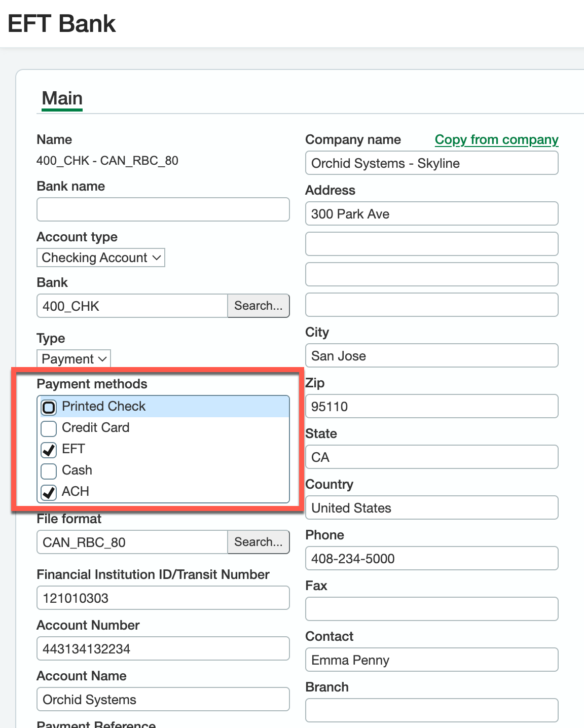The width and height of the screenshot is (584, 728).
Task: Edit the Phone number field
Action: click(431, 559)
